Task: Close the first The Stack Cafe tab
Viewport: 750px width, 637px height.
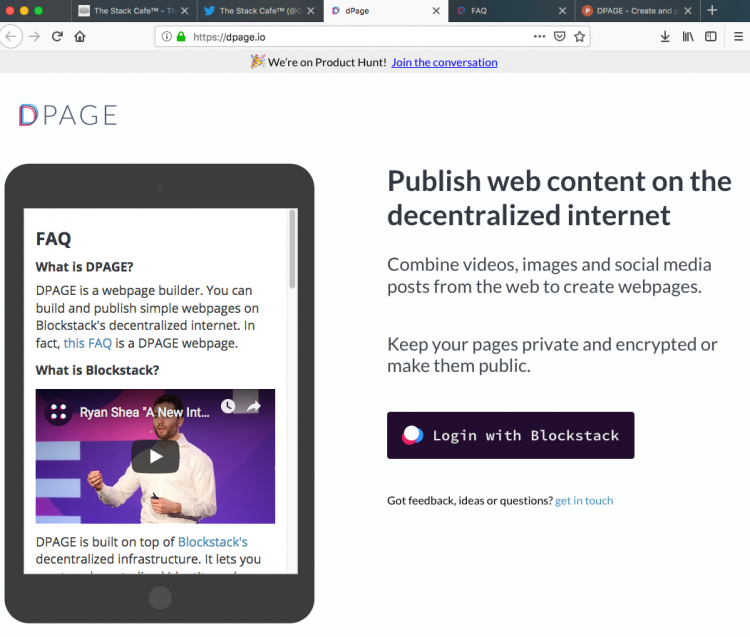Action: click(185, 11)
